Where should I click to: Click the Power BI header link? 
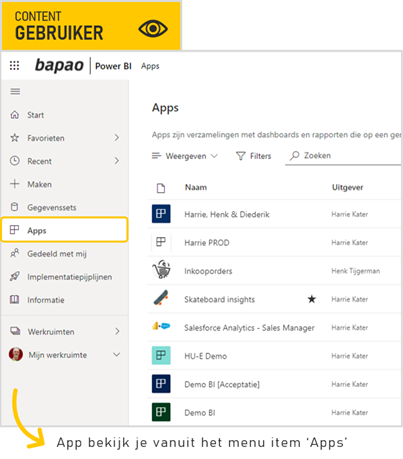113,66
